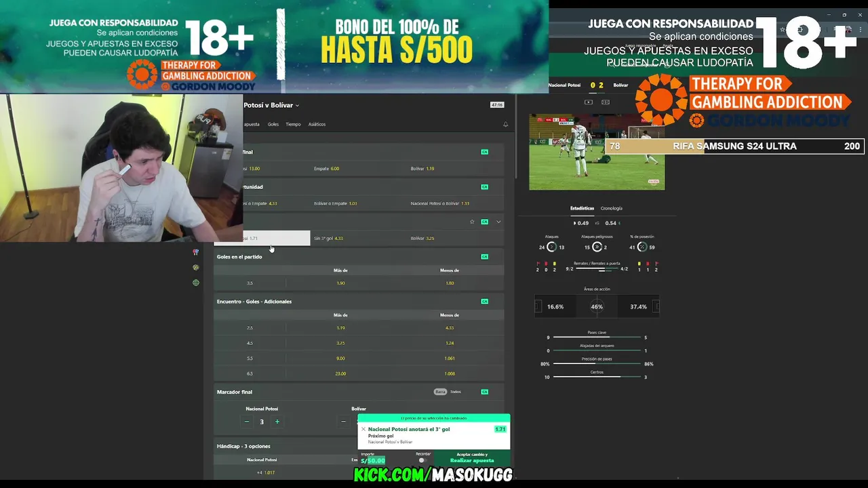
Task: Choose Más de 6.5 at 23.00
Action: click(x=340, y=373)
